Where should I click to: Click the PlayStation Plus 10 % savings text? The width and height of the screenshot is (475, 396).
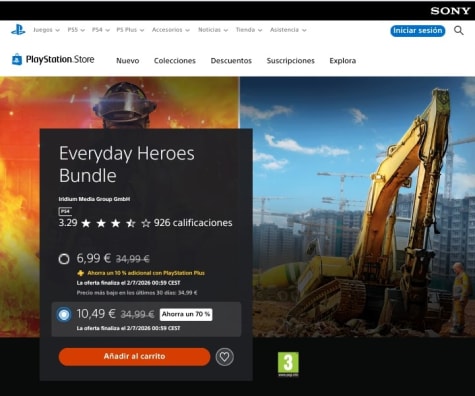coord(146,273)
